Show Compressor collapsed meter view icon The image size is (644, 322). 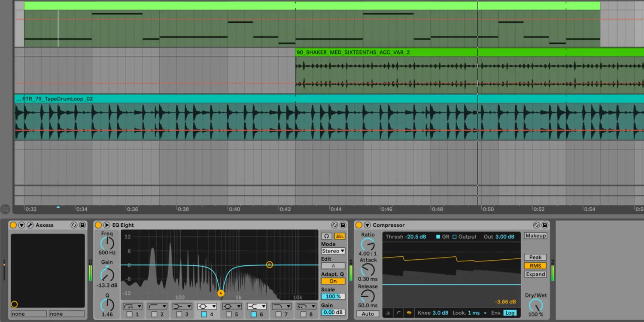[x=388, y=313]
